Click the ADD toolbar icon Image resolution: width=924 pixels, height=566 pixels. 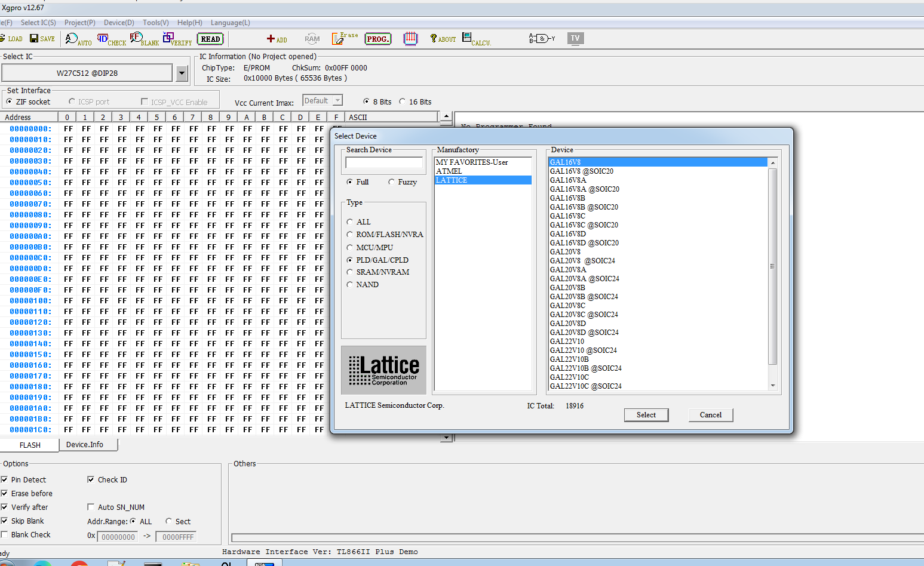point(277,39)
